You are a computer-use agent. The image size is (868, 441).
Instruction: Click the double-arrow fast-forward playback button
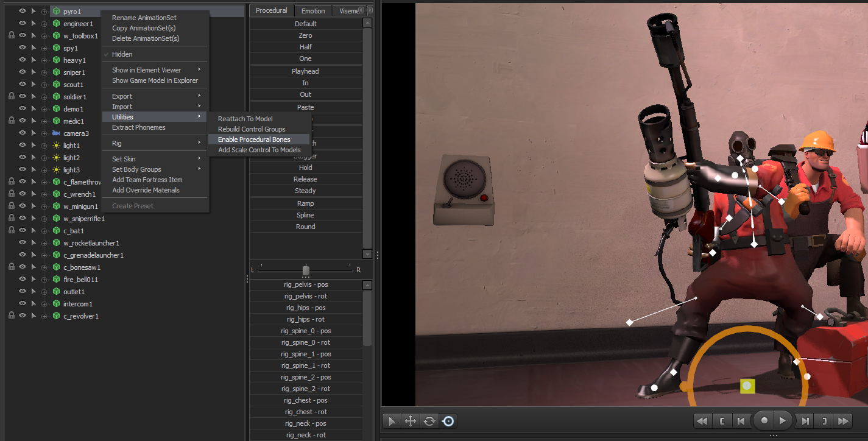[x=843, y=421]
